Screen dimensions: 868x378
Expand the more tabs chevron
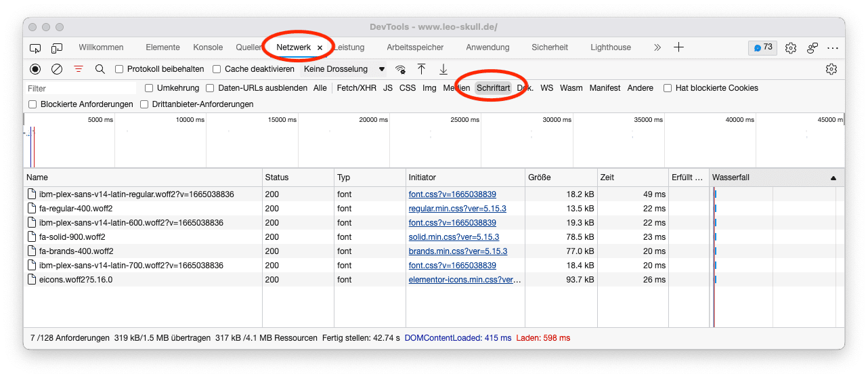[657, 47]
